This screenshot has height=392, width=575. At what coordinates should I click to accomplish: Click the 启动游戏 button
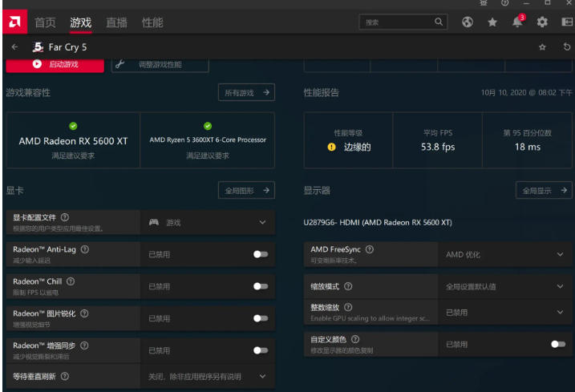[55, 65]
